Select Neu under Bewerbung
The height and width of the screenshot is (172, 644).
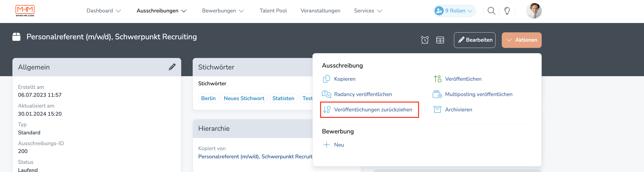[x=339, y=145]
